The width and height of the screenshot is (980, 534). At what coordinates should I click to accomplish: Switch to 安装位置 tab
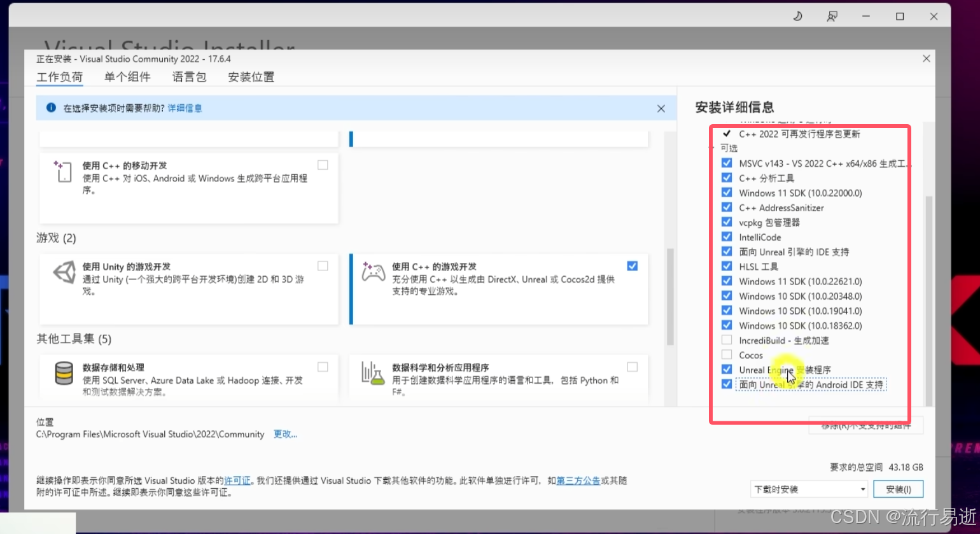(x=251, y=77)
